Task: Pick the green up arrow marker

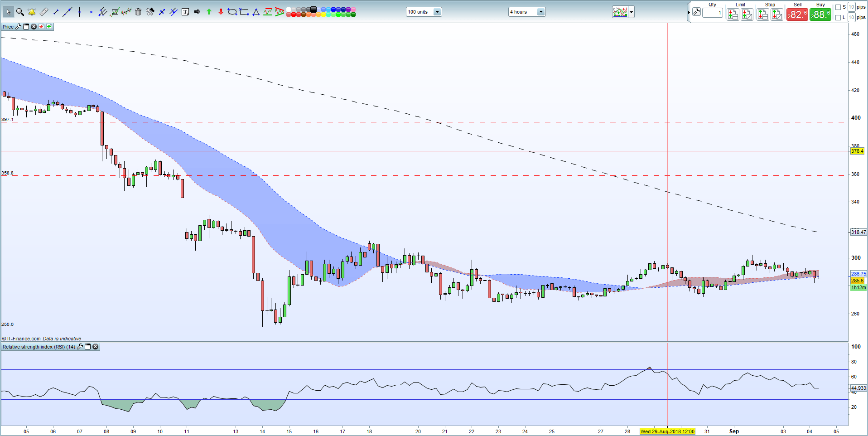Action: point(209,12)
